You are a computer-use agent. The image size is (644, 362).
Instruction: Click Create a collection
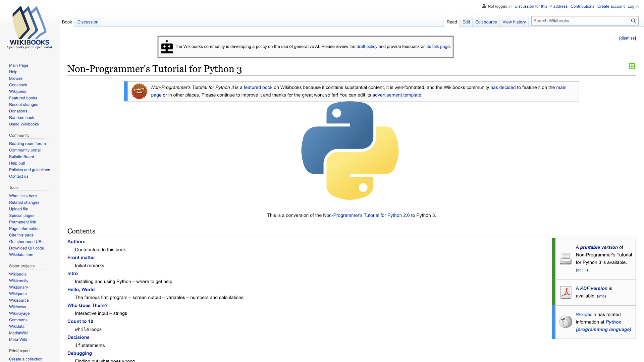[x=26, y=359]
